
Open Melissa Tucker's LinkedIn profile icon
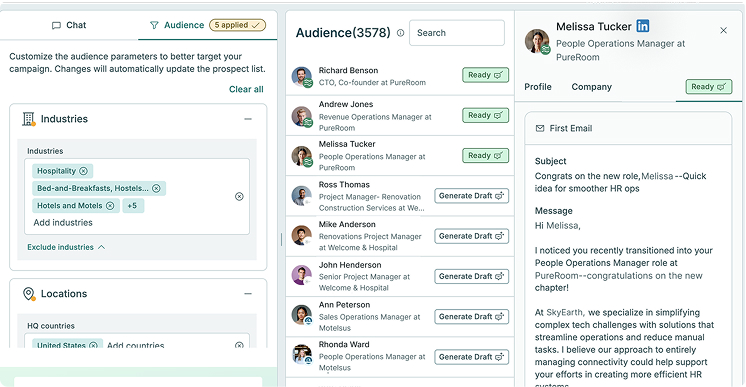[x=643, y=26]
